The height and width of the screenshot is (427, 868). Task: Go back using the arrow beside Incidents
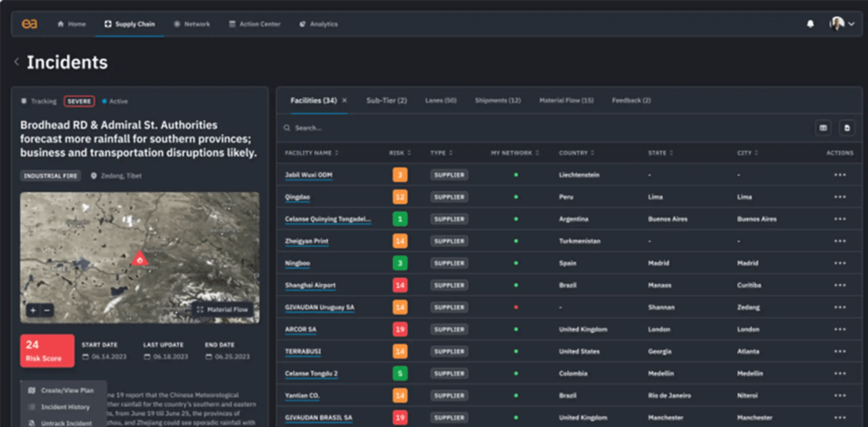17,62
